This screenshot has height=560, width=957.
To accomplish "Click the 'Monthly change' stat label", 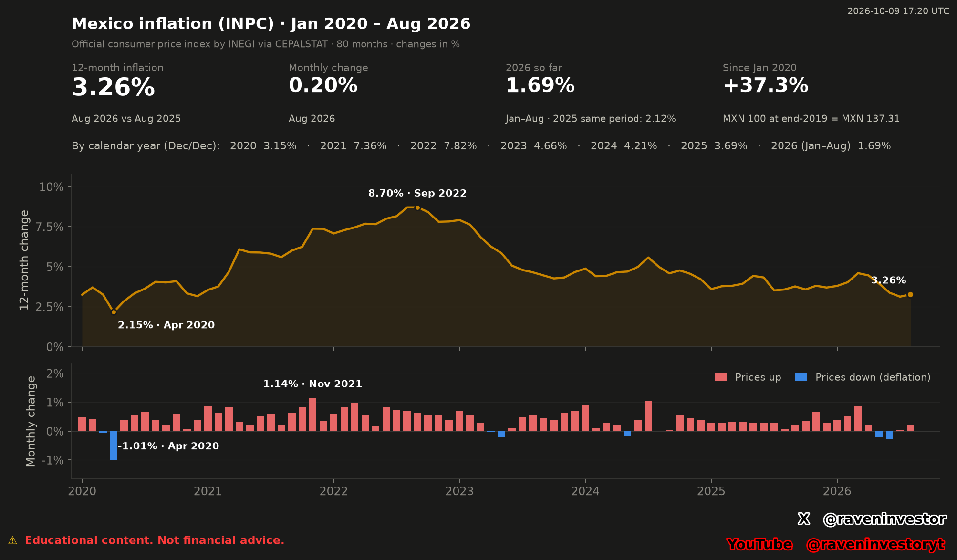I will click(x=328, y=68).
